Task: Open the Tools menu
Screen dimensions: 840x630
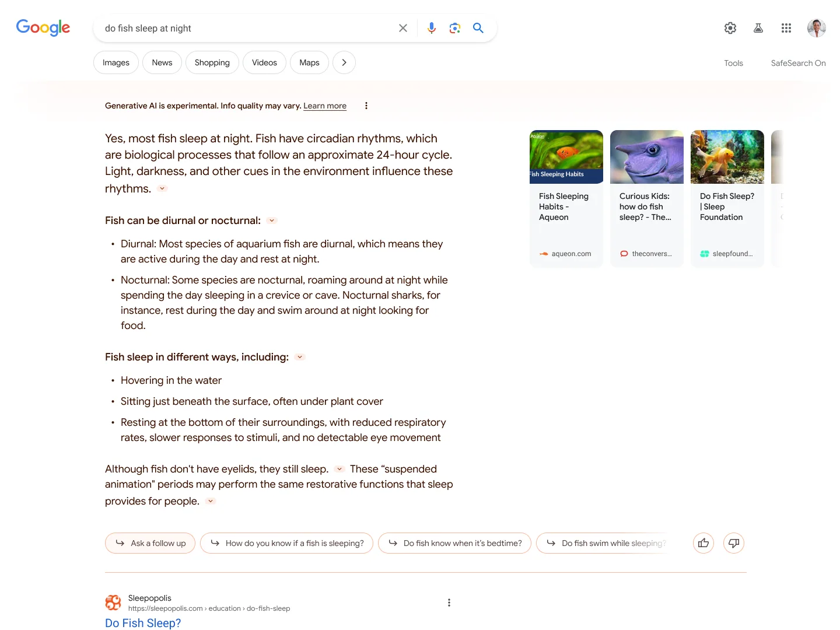Action: pos(734,63)
